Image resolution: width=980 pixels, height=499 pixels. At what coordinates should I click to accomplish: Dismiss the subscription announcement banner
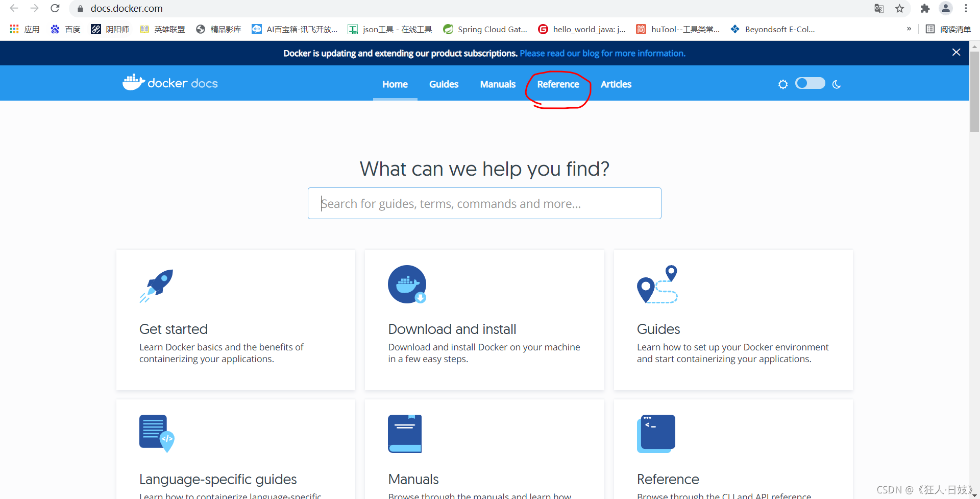pyautogui.click(x=956, y=52)
